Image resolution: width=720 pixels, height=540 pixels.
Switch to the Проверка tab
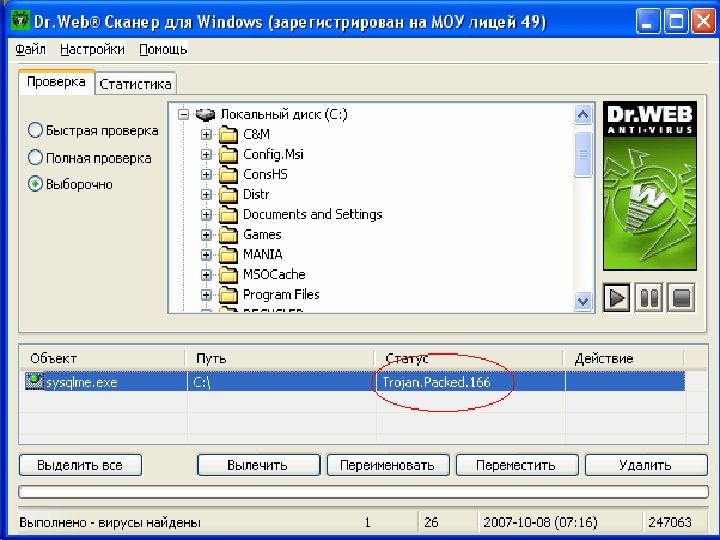[x=56, y=82]
